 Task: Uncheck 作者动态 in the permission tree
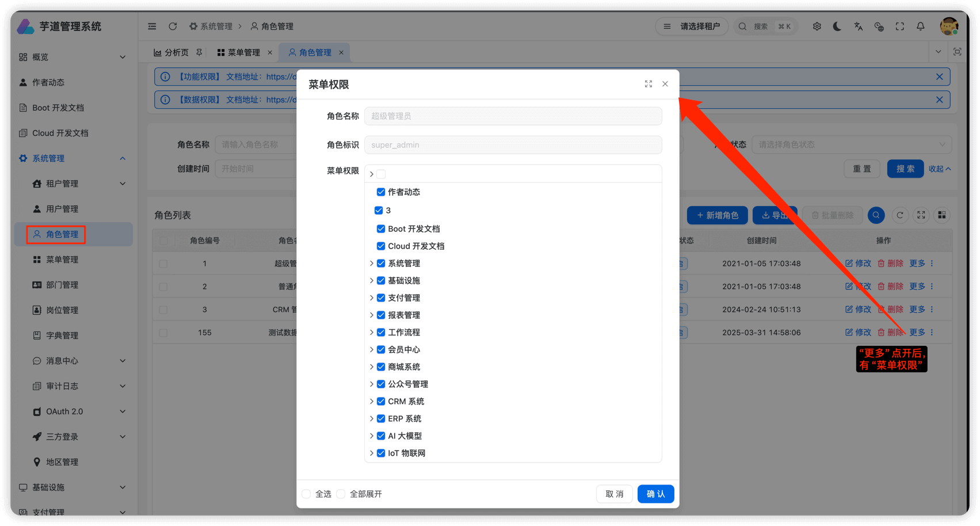tap(380, 192)
